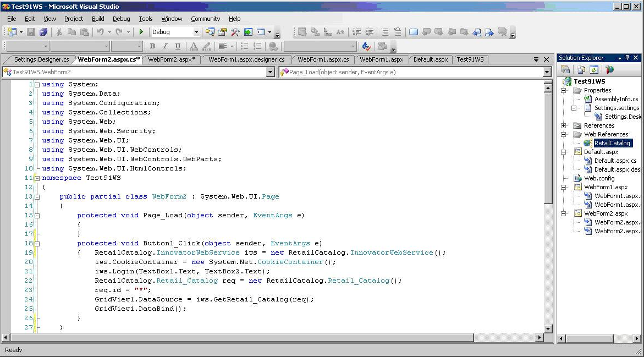
Task: Open the Build menu
Action: (x=98, y=19)
